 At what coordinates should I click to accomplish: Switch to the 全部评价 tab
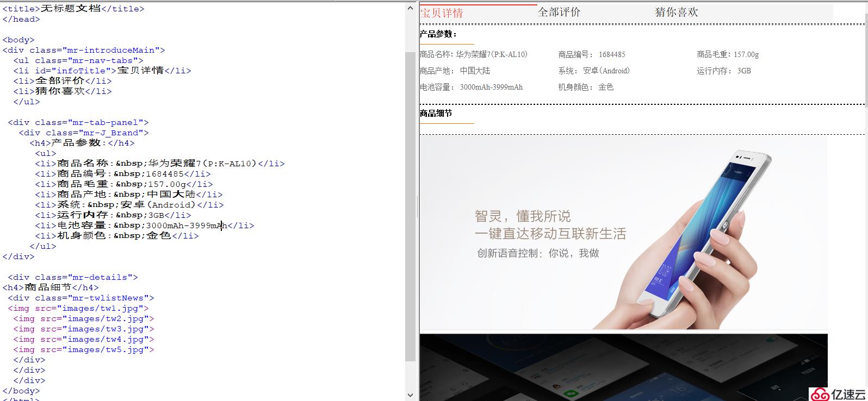(x=559, y=12)
